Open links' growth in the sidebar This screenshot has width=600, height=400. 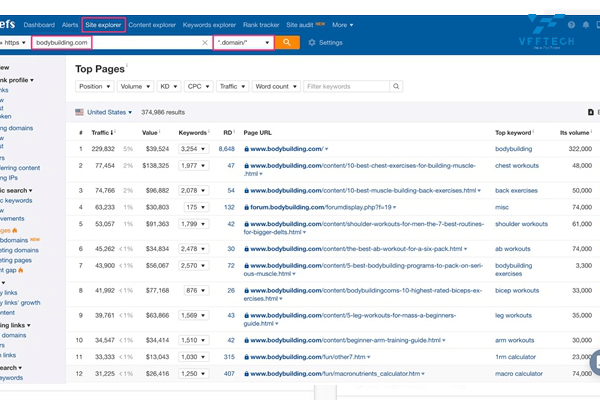point(20,303)
